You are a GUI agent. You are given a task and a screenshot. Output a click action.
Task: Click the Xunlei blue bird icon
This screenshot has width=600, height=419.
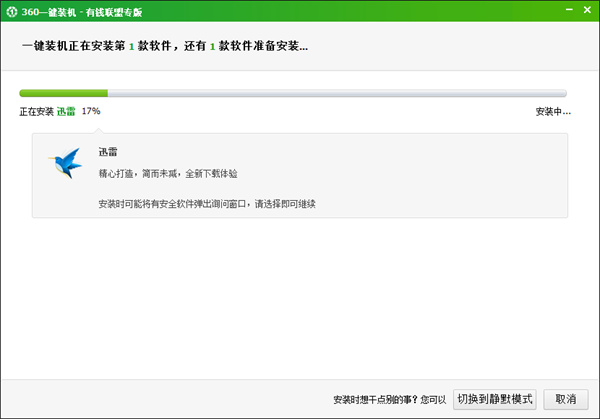[65, 163]
